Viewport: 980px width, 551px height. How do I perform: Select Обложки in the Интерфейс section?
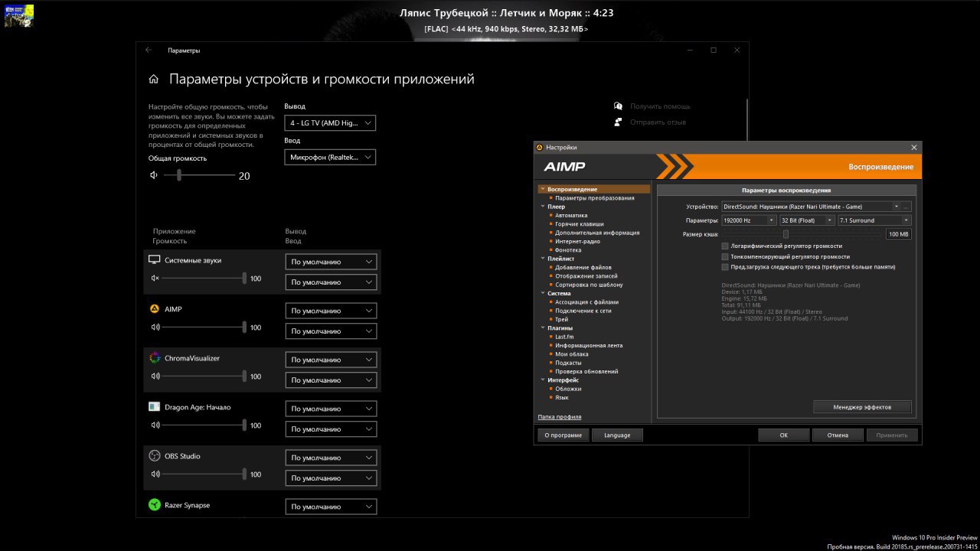[568, 389]
